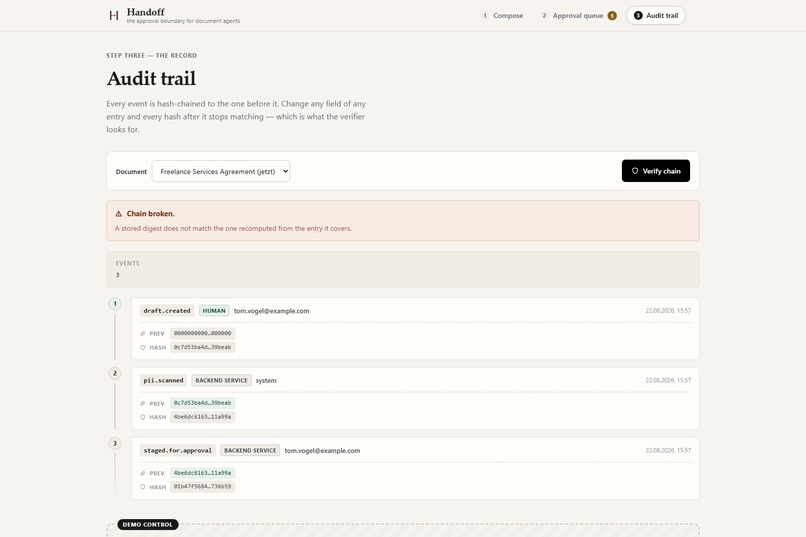Click prev hash chip in staged.for.approval event
Image resolution: width=806 pixels, height=537 pixels.
click(203, 473)
